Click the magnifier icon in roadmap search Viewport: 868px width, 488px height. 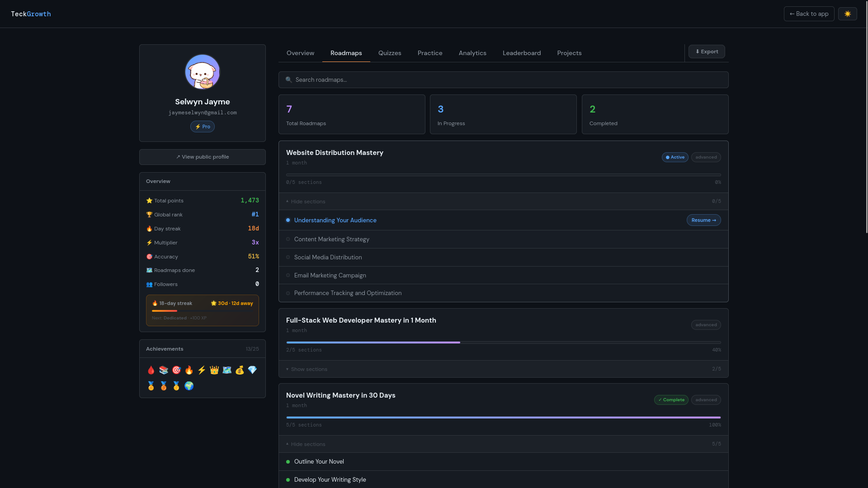[x=289, y=80]
